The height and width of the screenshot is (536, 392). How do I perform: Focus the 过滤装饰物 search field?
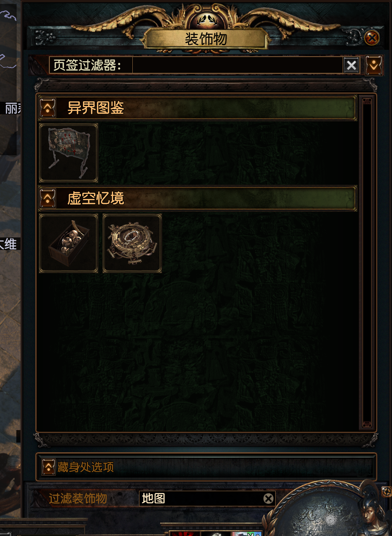pyautogui.click(x=201, y=498)
